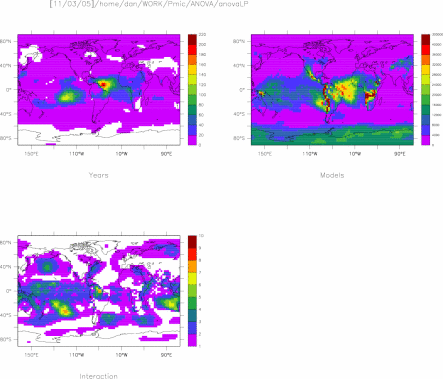
Task: Click the 10°W axis label under Models map
Action: coord(355,154)
